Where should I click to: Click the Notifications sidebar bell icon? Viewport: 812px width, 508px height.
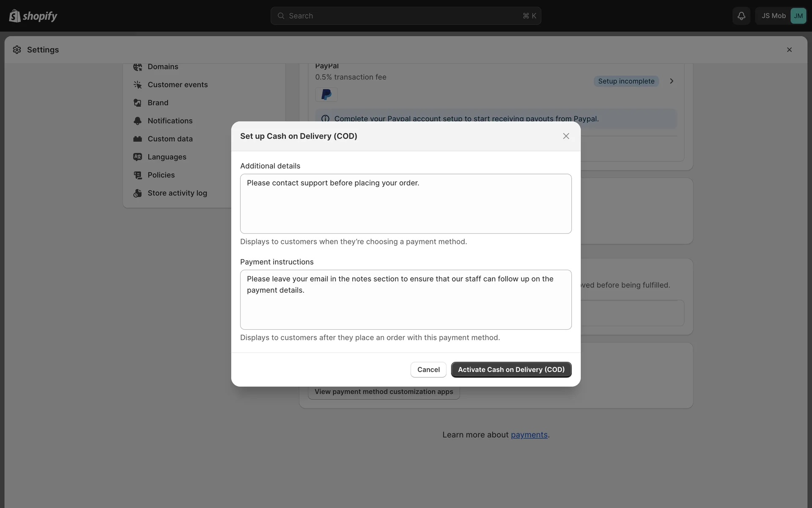137,121
